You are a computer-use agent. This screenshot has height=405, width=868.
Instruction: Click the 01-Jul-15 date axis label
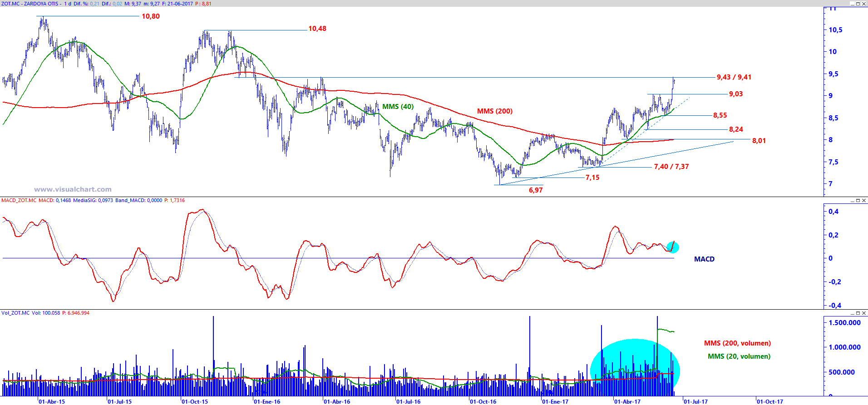pyautogui.click(x=119, y=401)
